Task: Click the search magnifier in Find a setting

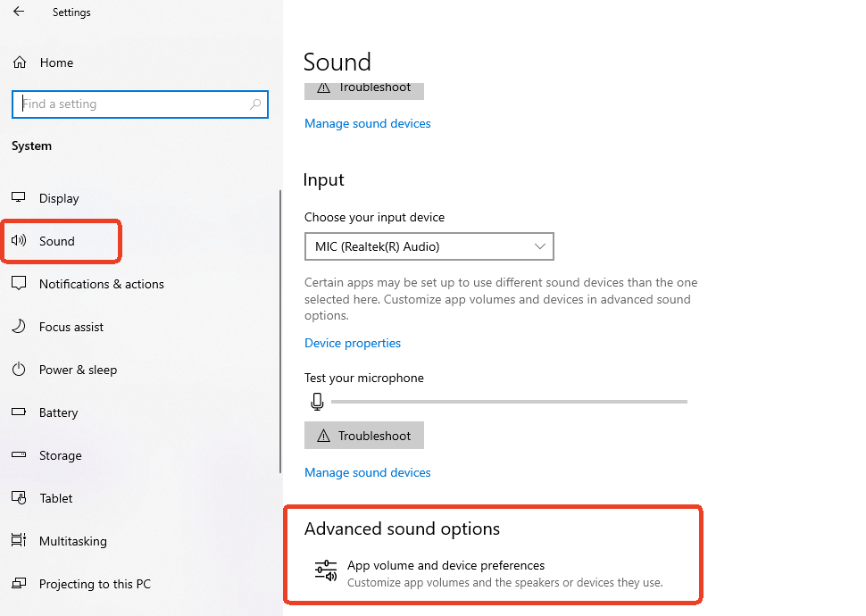Action: click(256, 104)
